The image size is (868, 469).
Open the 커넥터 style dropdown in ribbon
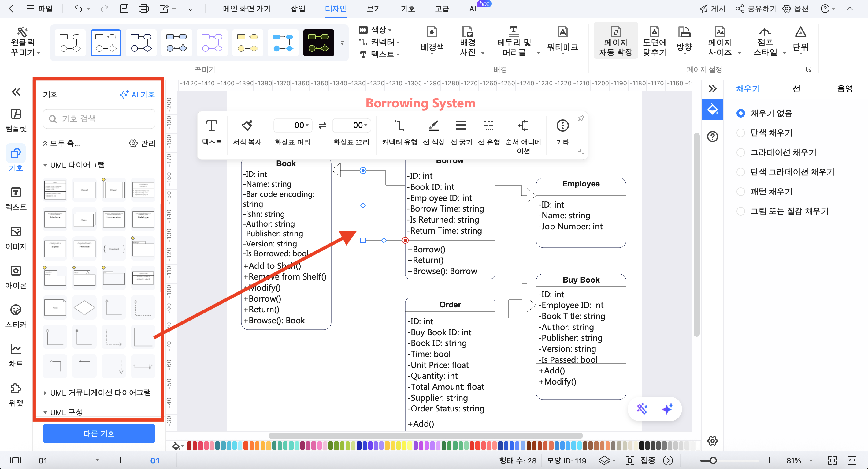[x=380, y=42]
